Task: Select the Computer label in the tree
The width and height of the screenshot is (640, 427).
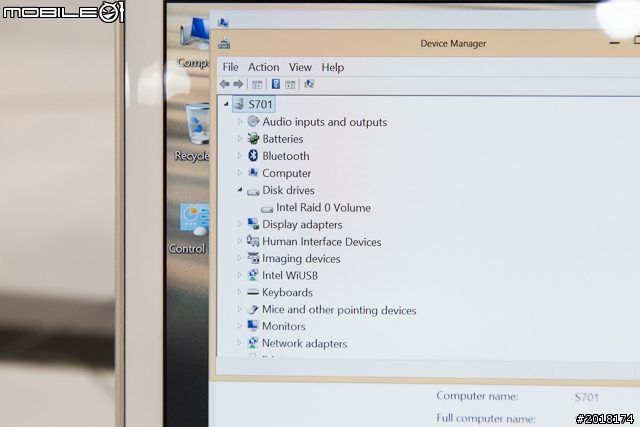Action: [287, 173]
